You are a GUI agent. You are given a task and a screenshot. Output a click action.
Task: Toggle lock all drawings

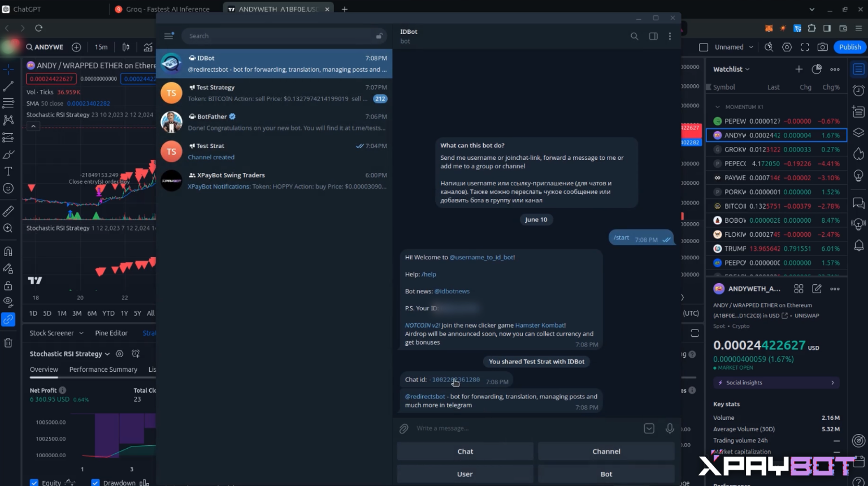tap(8, 285)
